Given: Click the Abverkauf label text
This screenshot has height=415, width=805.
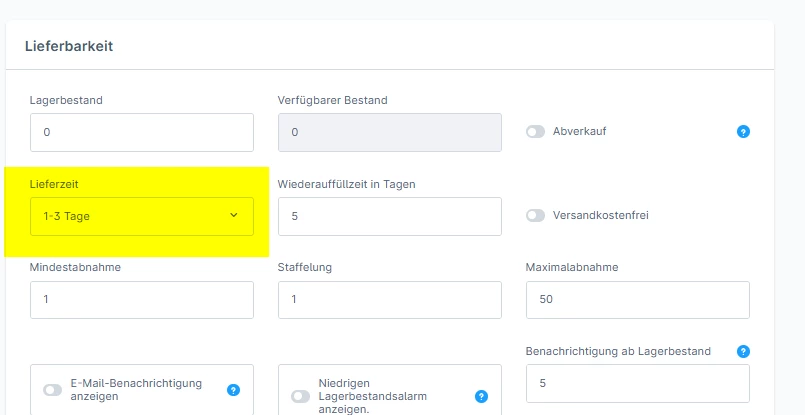Looking at the screenshot, I should pos(580,131).
